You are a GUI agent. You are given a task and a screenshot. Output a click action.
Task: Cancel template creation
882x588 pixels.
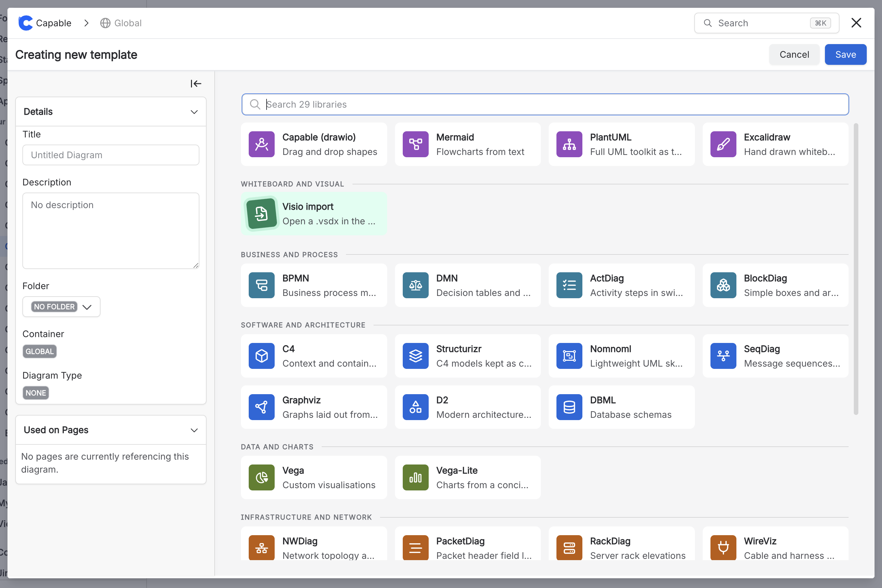[x=794, y=54]
